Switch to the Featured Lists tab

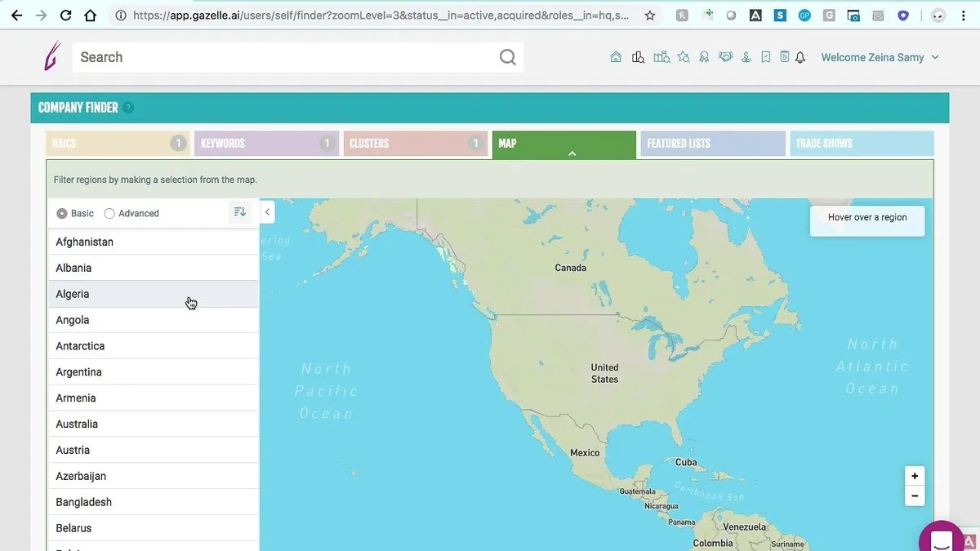(713, 144)
